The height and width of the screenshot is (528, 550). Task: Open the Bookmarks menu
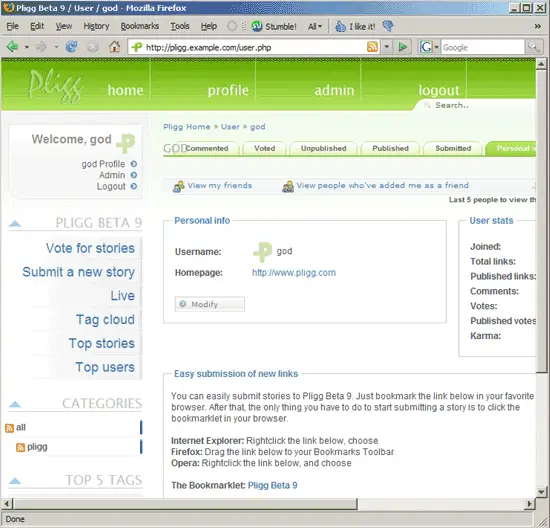[140, 26]
